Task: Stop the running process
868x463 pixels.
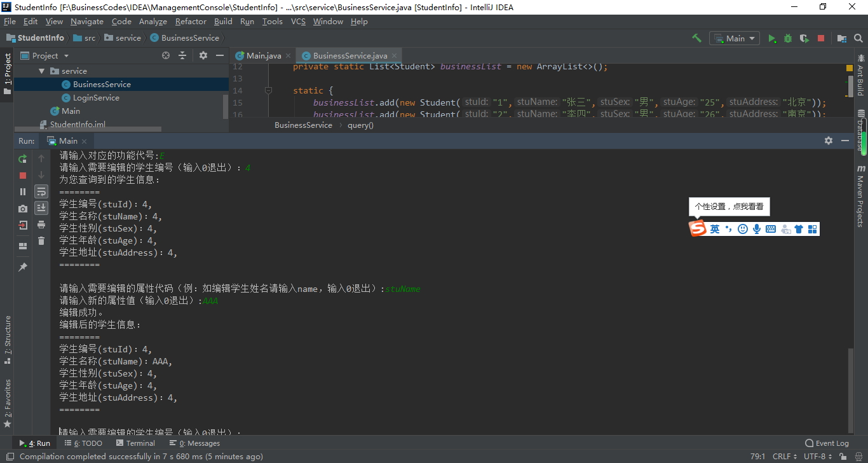Action: (x=23, y=176)
